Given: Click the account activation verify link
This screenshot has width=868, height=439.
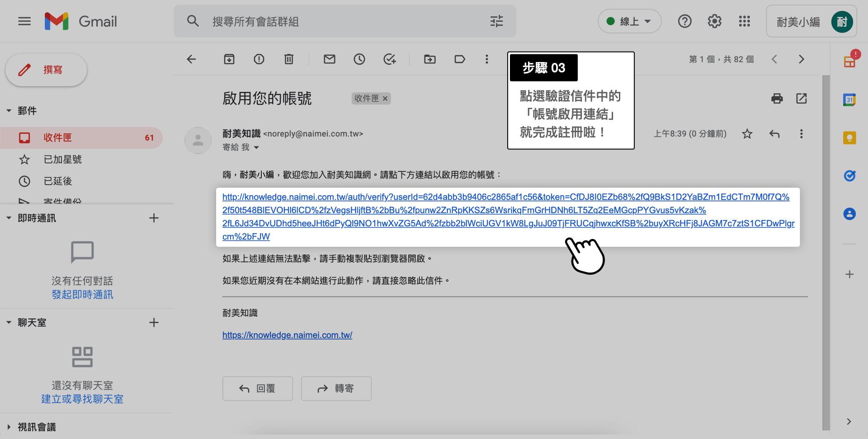Looking at the screenshot, I should pos(508,217).
